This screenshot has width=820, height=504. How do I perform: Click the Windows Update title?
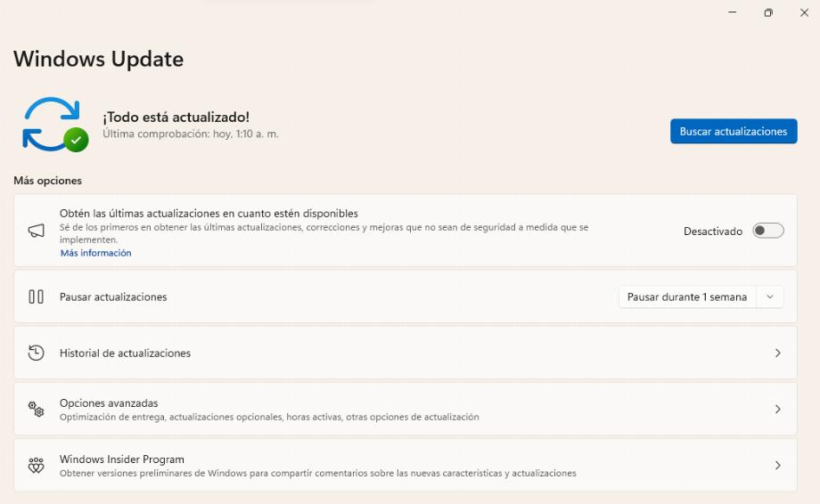tap(98, 59)
